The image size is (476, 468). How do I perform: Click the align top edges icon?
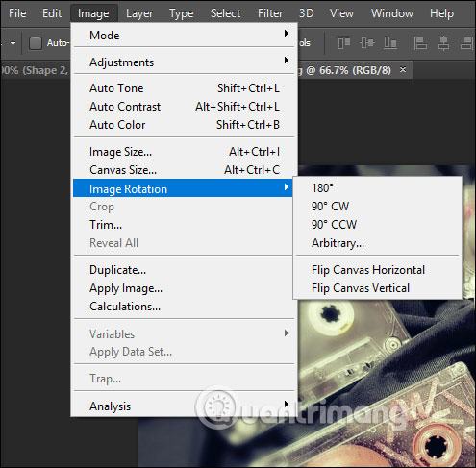[344, 43]
